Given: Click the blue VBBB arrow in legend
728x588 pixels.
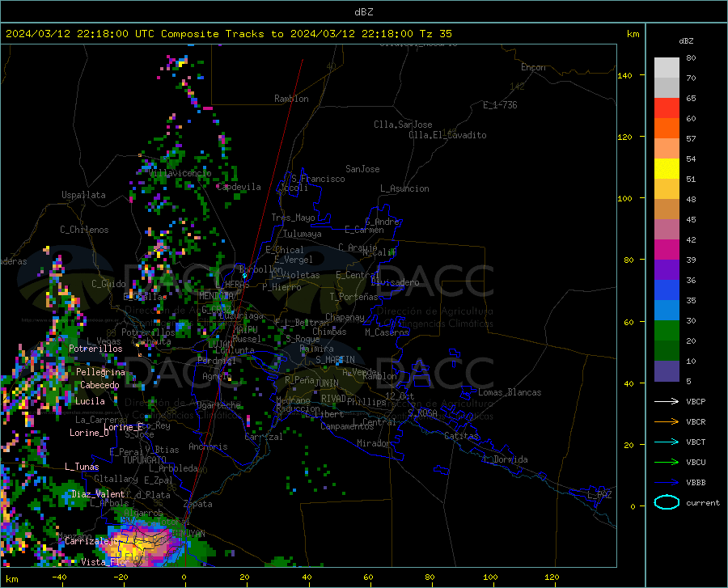Looking at the screenshot, I should pos(667,483).
